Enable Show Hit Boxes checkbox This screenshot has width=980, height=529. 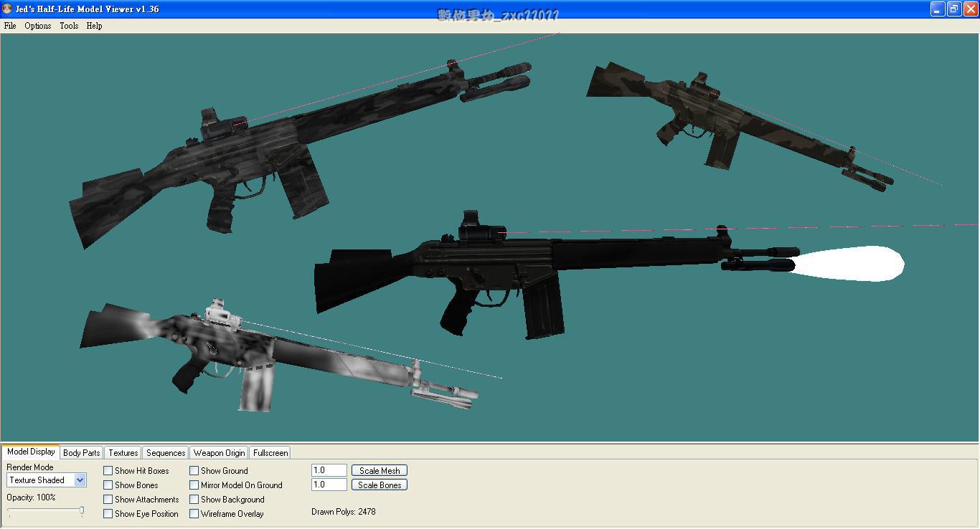tap(108, 471)
